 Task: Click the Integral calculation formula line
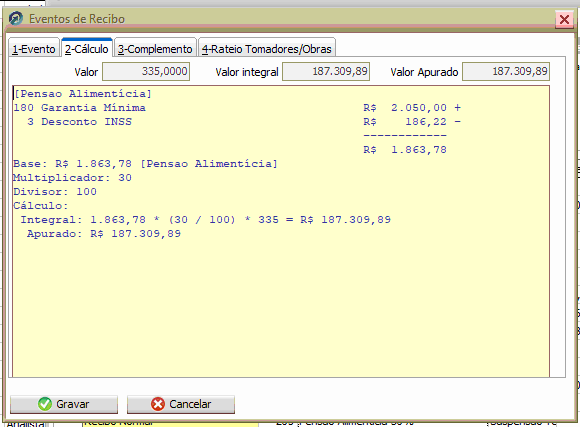click(x=205, y=220)
